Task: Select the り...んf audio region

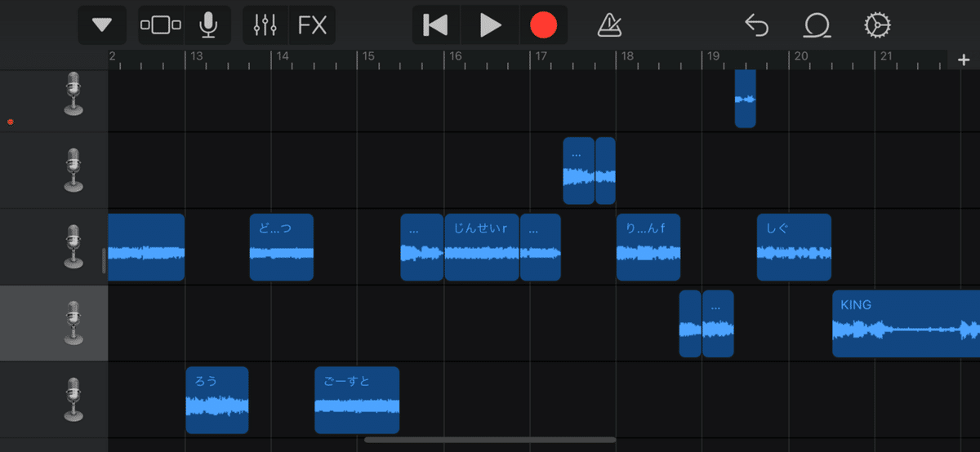Action: [648, 247]
